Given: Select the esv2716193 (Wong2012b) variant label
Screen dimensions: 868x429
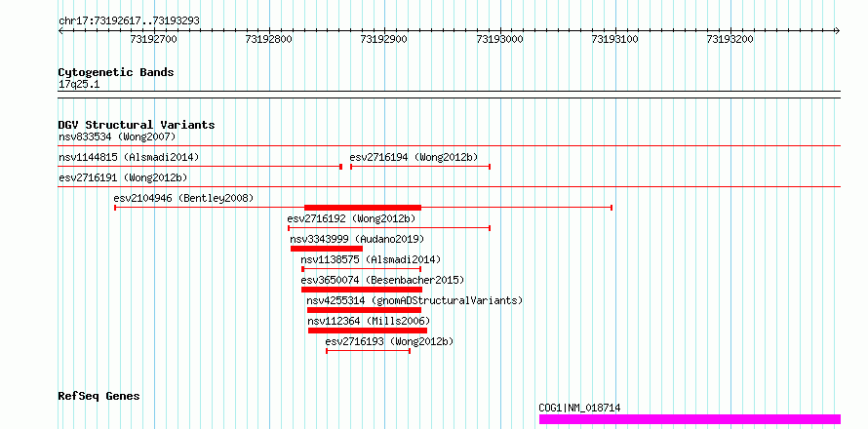Looking at the screenshot, I should tap(389, 341).
